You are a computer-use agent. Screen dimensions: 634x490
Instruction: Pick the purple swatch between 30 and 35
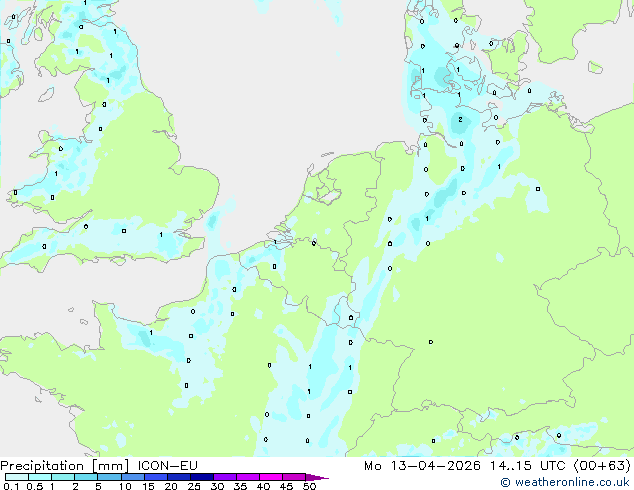[x=225, y=477]
